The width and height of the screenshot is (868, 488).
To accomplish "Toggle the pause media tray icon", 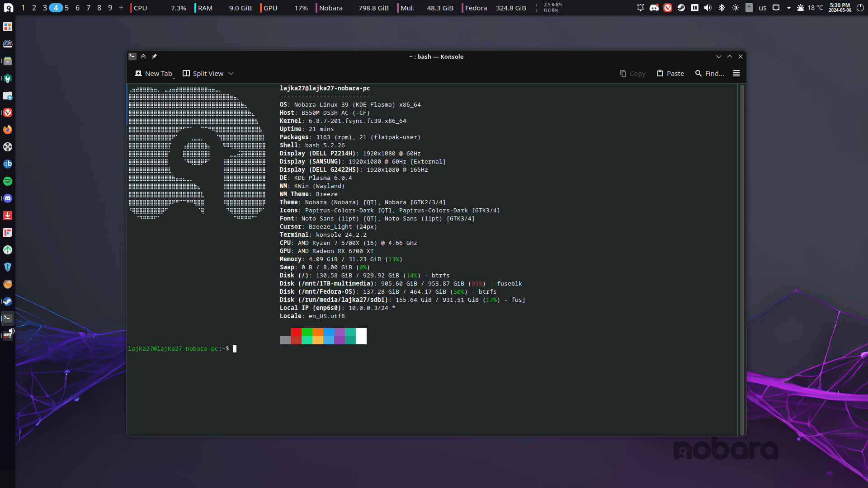I will pyautogui.click(x=695, y=8).
